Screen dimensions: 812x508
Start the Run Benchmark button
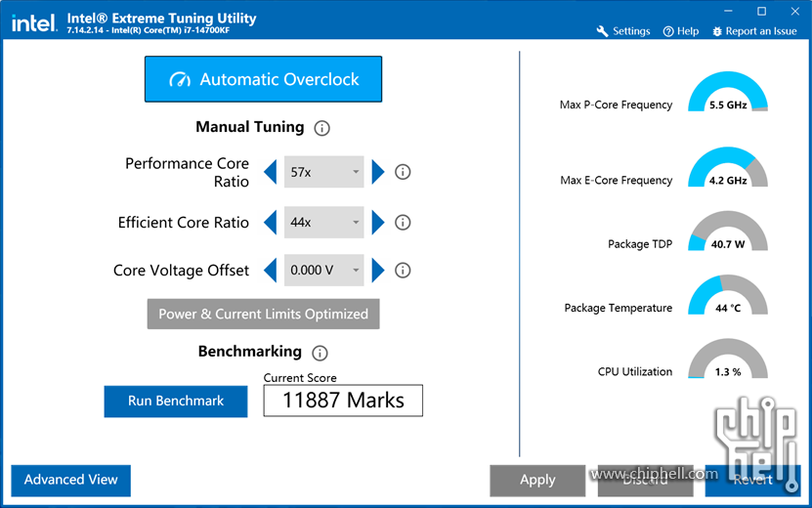tap(176, 401)
